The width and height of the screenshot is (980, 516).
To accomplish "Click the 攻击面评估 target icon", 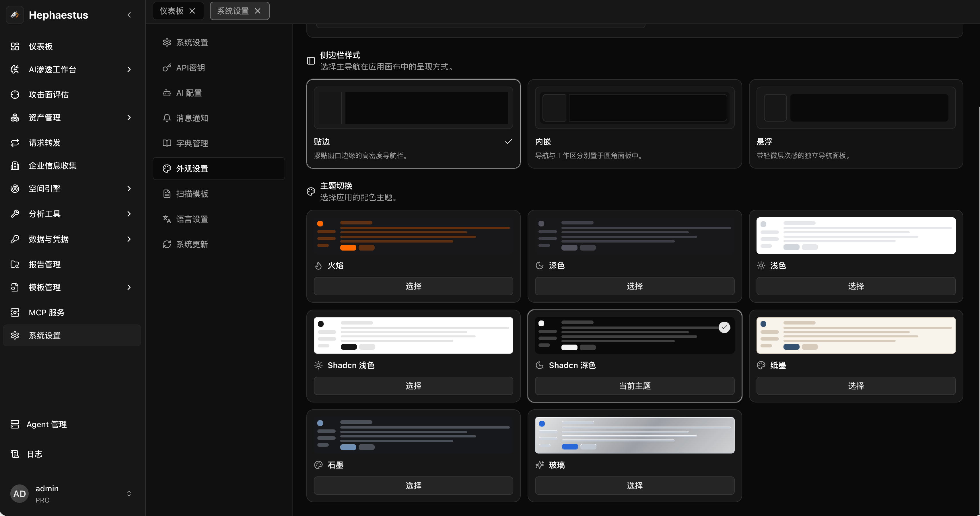I will point(15,95).
